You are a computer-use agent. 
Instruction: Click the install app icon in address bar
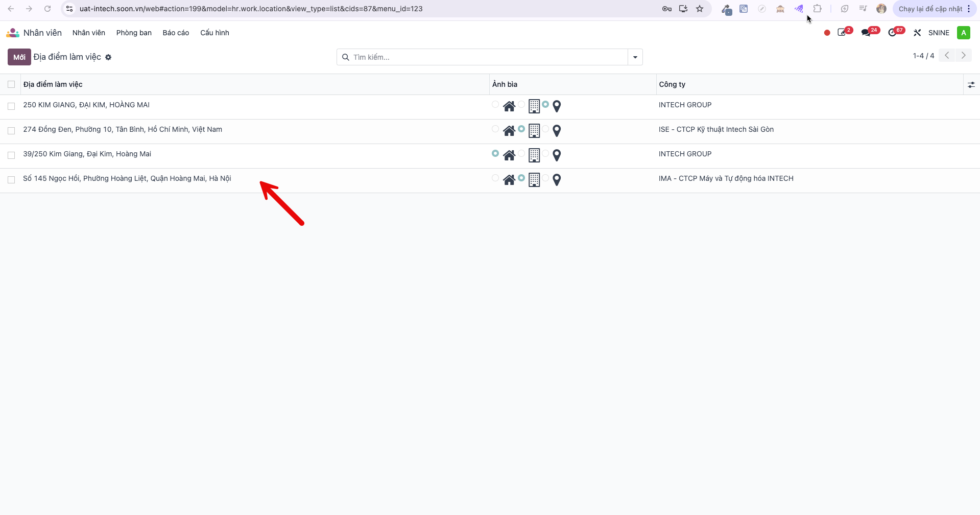click(x=683, y=9)
